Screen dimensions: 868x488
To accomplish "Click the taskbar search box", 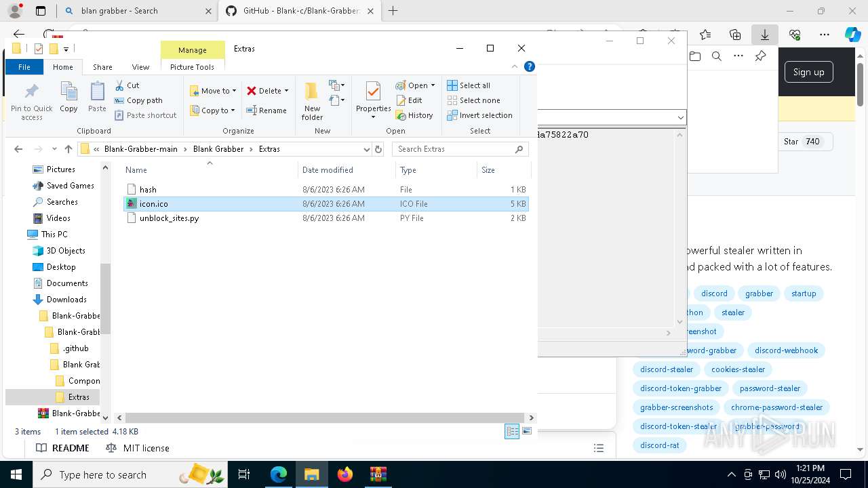I will click(129, 474).
